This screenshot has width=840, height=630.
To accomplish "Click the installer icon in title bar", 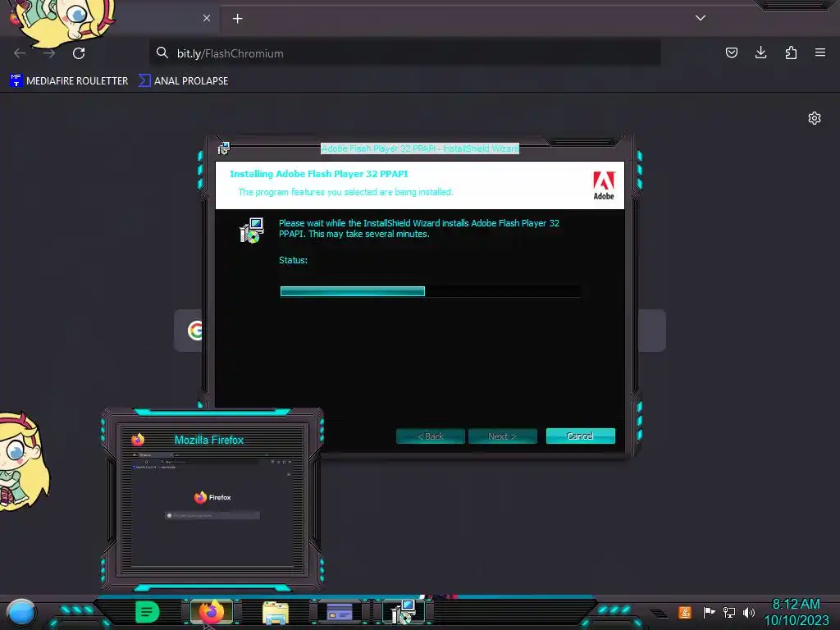I will click(x=223, y=148).
